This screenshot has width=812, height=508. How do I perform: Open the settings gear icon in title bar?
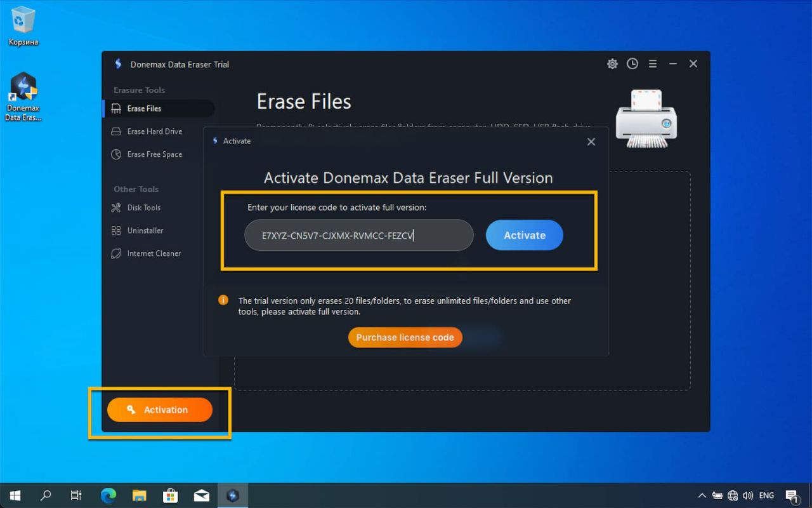(x=612, y=63)
